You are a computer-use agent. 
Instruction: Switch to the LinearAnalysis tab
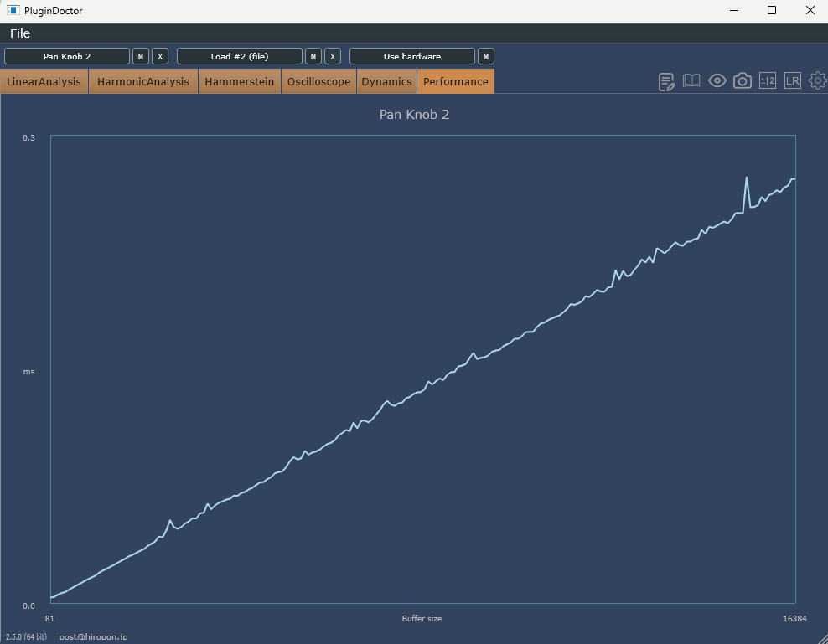coord(44,81)
